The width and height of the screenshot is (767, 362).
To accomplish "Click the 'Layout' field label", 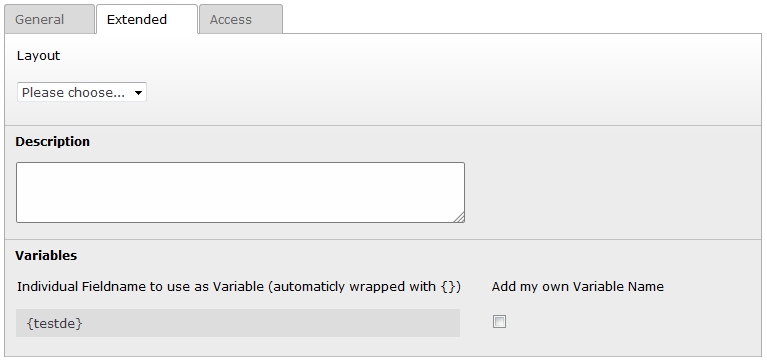I will (39, 56).
